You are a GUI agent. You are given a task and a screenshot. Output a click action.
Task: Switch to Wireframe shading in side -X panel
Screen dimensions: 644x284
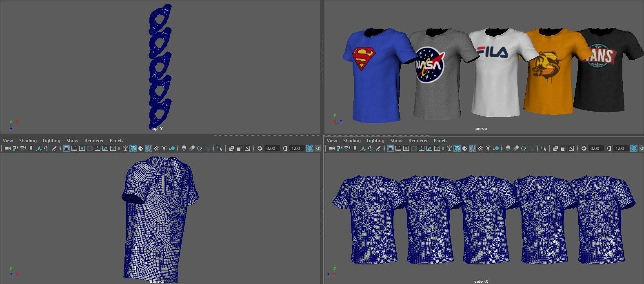tap(449, 148)
